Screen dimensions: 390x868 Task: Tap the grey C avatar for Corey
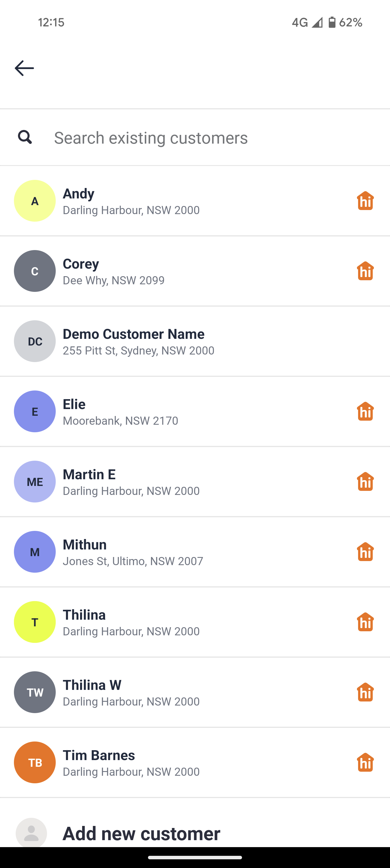[x=35, y=271]
